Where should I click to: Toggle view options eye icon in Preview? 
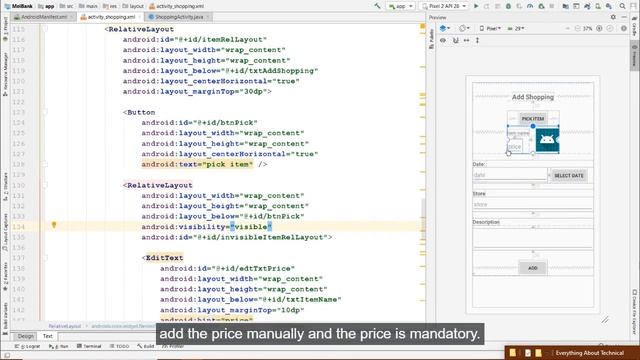[x=443, y=40]
